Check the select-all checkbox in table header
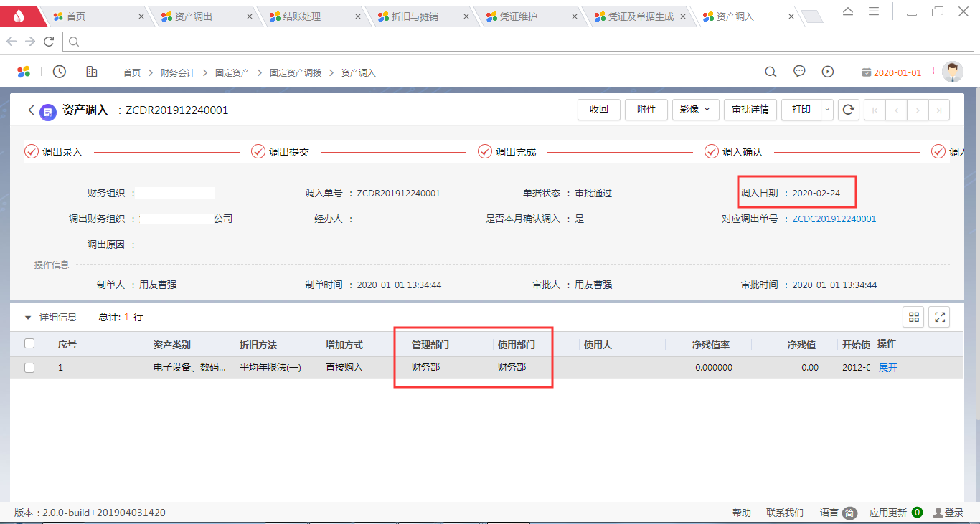 coord(29,344)
